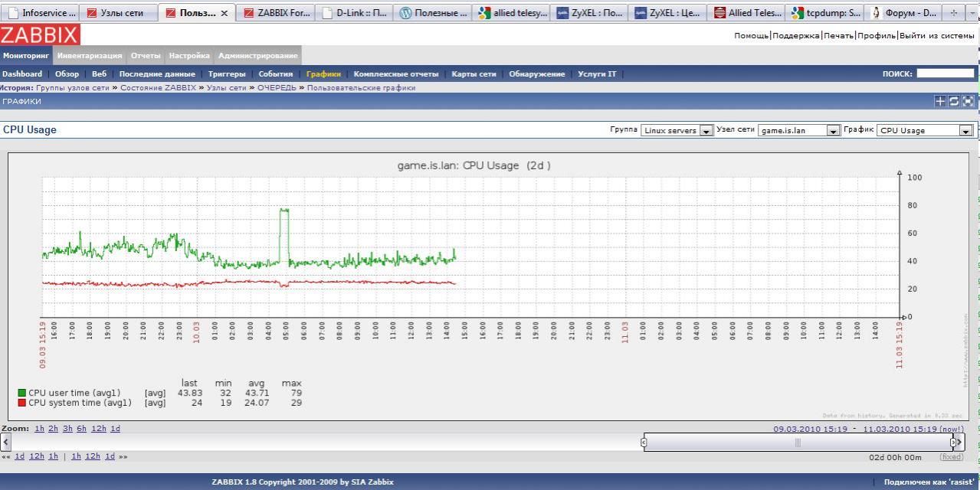The width and height of the screenshot is (980, 490).
Task: Expand the Узел сети dropdown (game.is.lan)
Action: (x=799, y=130)
